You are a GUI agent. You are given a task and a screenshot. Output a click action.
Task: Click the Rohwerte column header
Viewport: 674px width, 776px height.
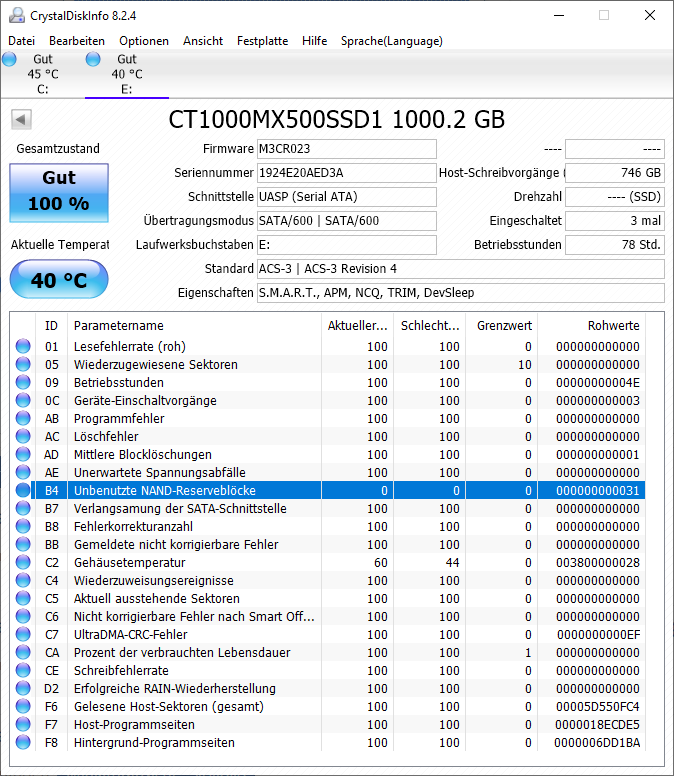pyautogui.click(x=591, y=325)
